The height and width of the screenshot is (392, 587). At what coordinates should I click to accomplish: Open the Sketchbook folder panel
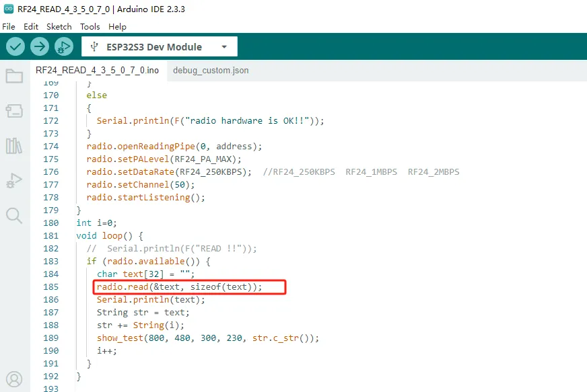[14, 76]
